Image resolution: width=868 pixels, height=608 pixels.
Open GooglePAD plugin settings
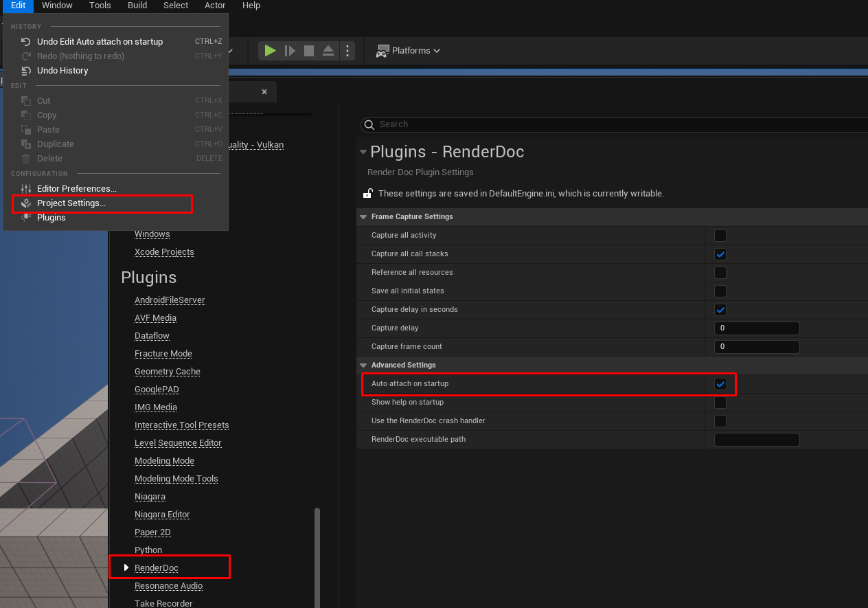[157, 390]
